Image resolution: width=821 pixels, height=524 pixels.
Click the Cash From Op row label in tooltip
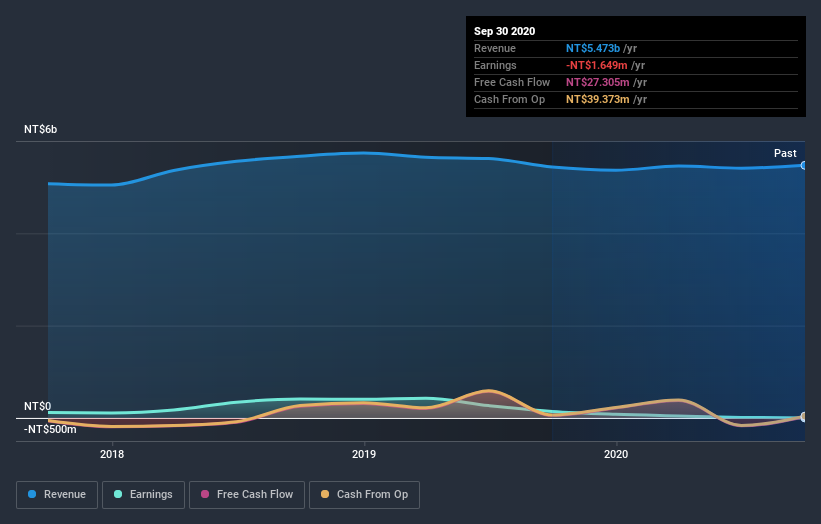coord(509,99)
